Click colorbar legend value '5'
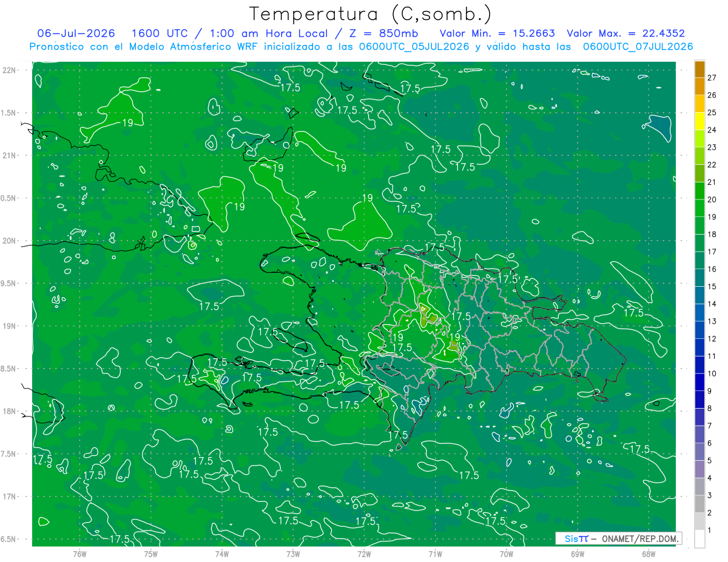The height and width of the screenshot is (562, 728). (710, 461)
